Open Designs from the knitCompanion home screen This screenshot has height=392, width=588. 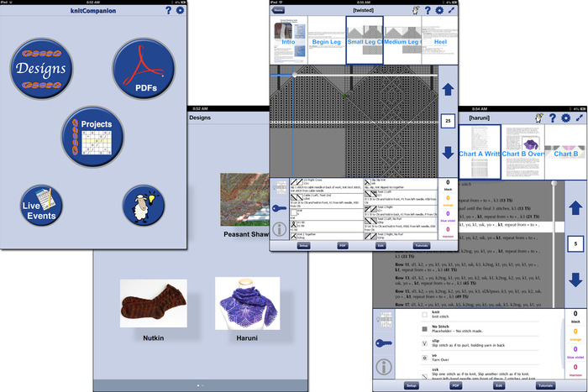point(41,68)
